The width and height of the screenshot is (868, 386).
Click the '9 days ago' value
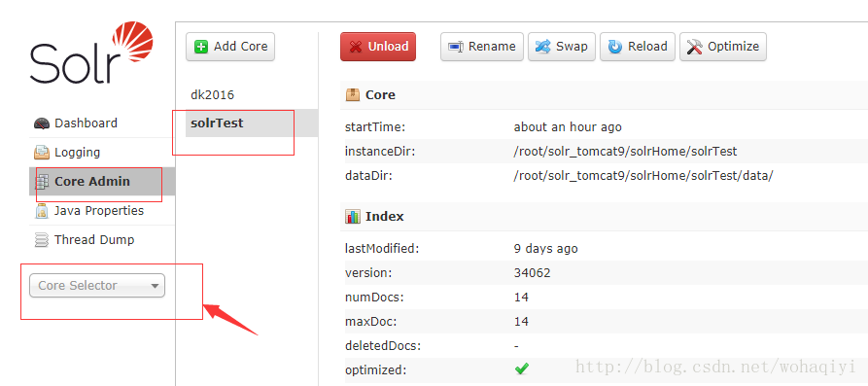pos(546,249)
